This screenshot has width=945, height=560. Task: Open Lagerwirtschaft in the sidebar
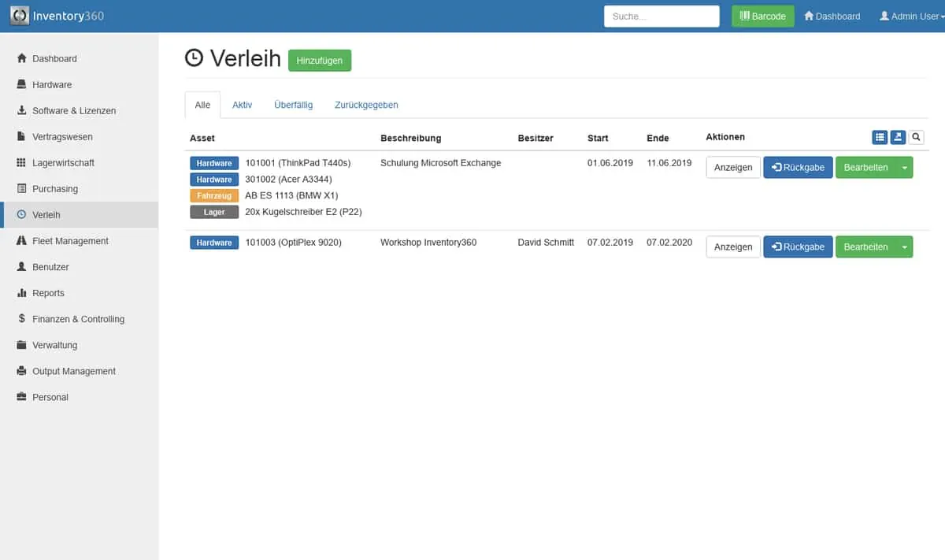click(63, 163)
